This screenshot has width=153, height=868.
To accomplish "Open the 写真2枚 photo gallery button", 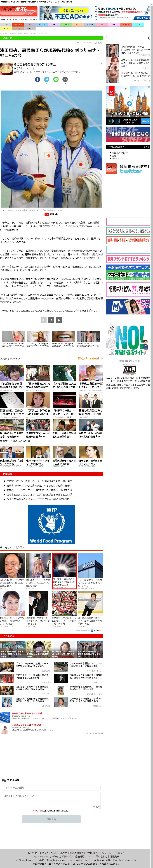I will click(x=52, y=214).
